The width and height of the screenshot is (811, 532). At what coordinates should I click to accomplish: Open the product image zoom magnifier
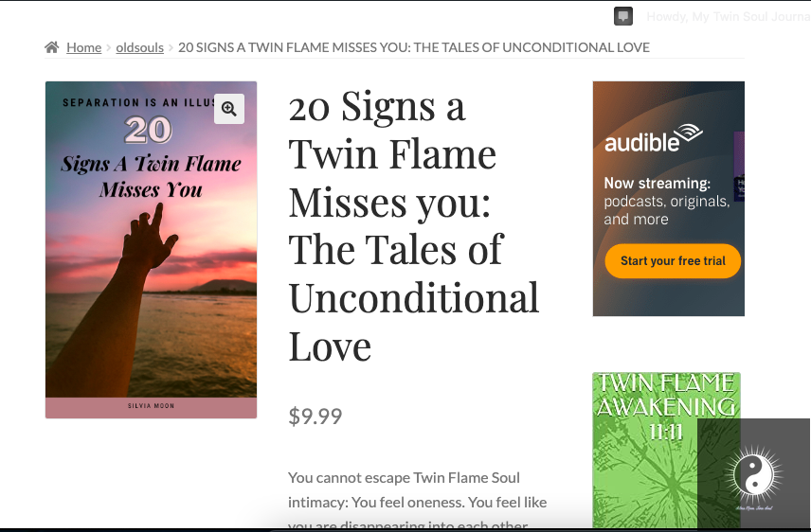click(228, 109)
